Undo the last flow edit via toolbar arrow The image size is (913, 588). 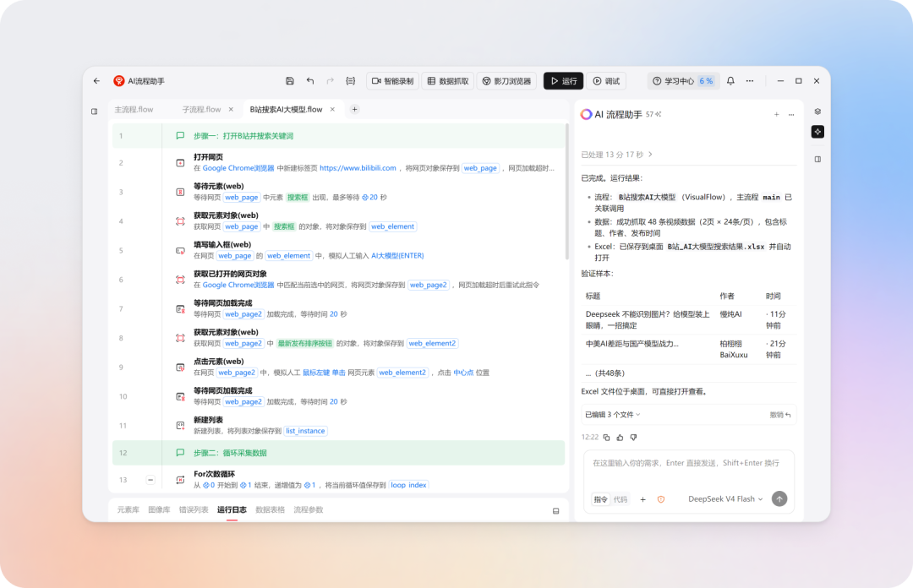(x=309, y=81)
